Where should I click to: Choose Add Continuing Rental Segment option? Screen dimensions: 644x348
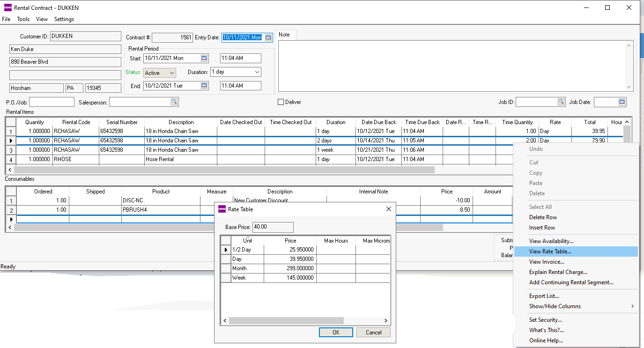571,282
